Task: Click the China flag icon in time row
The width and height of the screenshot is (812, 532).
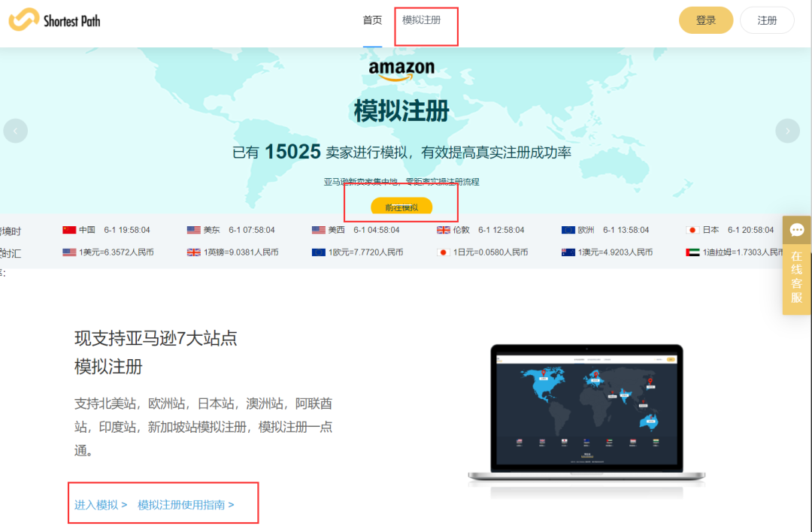Action: tap(69, 230)
